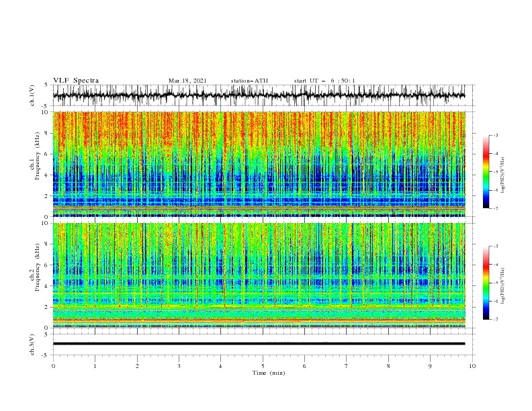
Task: Click the 'ch.1(V)' axis label
Action: (x=32, y=95)
